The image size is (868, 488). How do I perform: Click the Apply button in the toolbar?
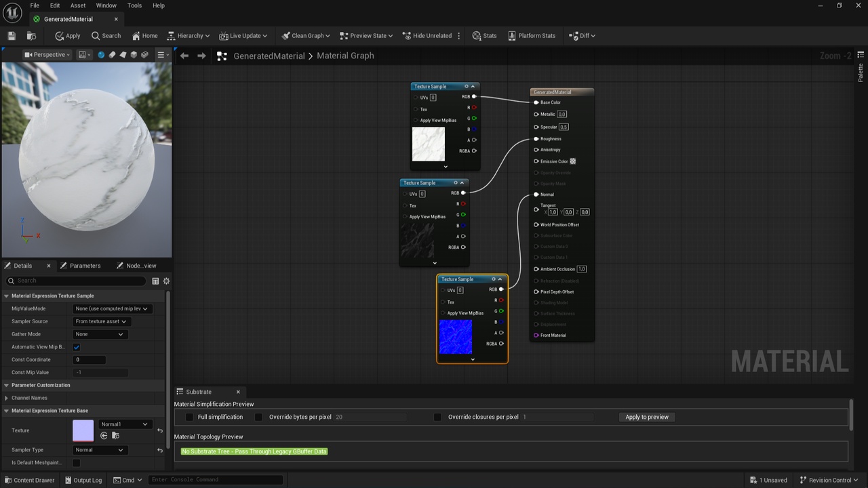tap(68, 36)
